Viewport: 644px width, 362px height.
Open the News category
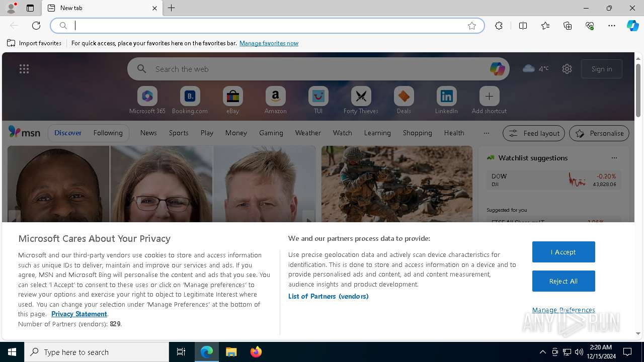(148, 133)
